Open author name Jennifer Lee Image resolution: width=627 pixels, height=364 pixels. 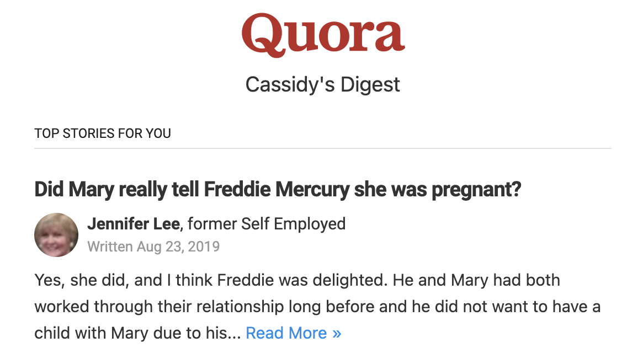133,223
